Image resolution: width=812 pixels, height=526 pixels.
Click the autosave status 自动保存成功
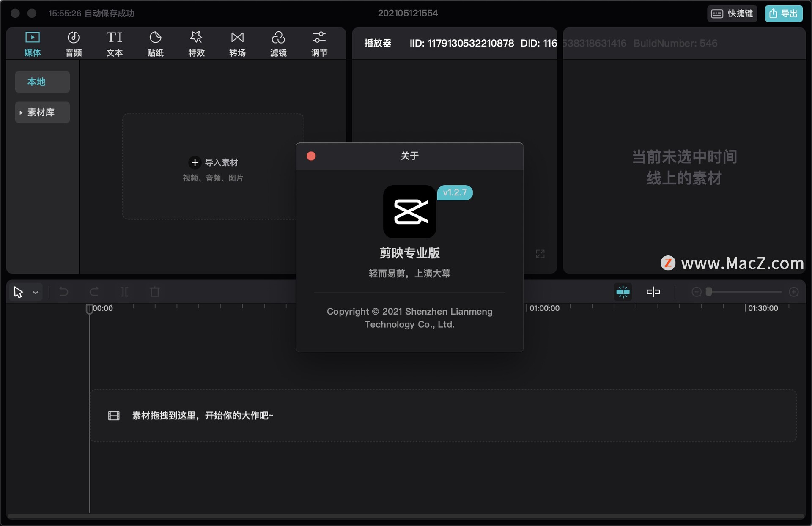point(110,14)
